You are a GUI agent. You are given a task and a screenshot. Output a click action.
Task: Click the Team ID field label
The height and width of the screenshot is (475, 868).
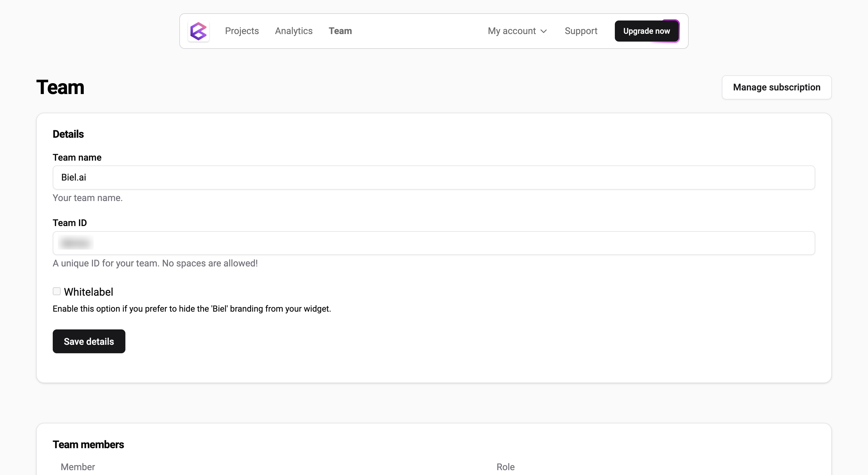point(69,223)
